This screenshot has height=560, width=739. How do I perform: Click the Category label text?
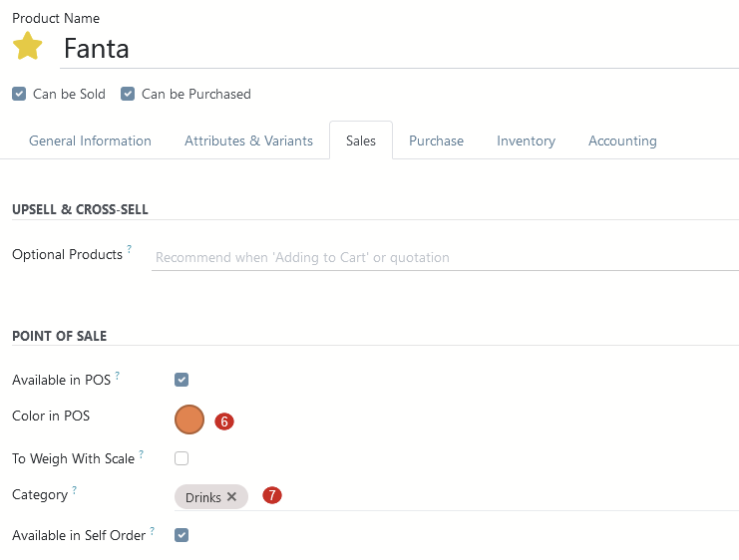[x=40, y=495]
